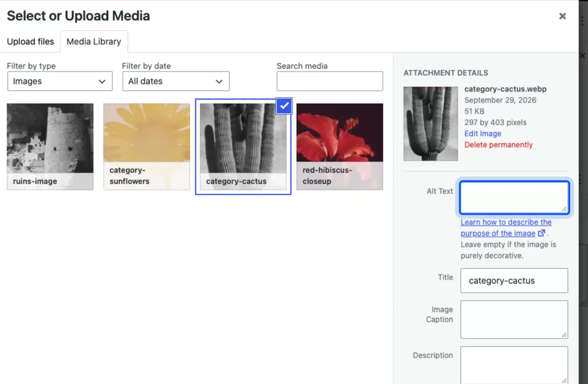
Task: Open Learn how to describe the image link
Action: (506, 227)
